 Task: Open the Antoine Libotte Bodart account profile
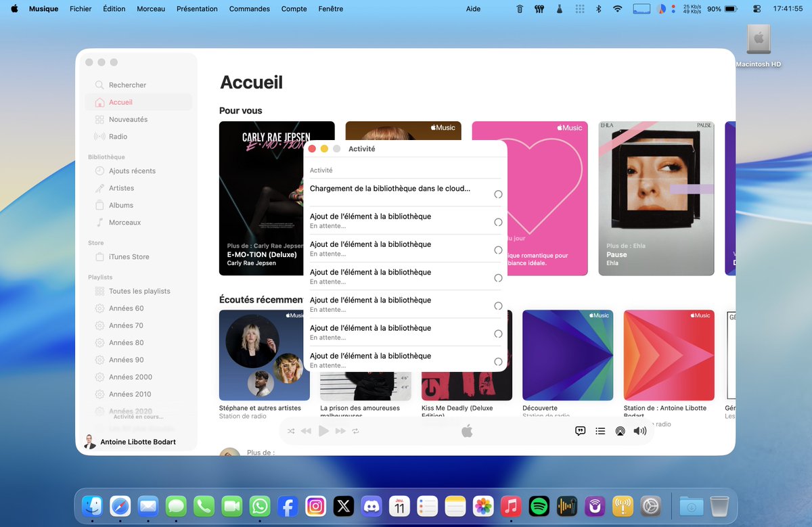click(x=129, y=442)
